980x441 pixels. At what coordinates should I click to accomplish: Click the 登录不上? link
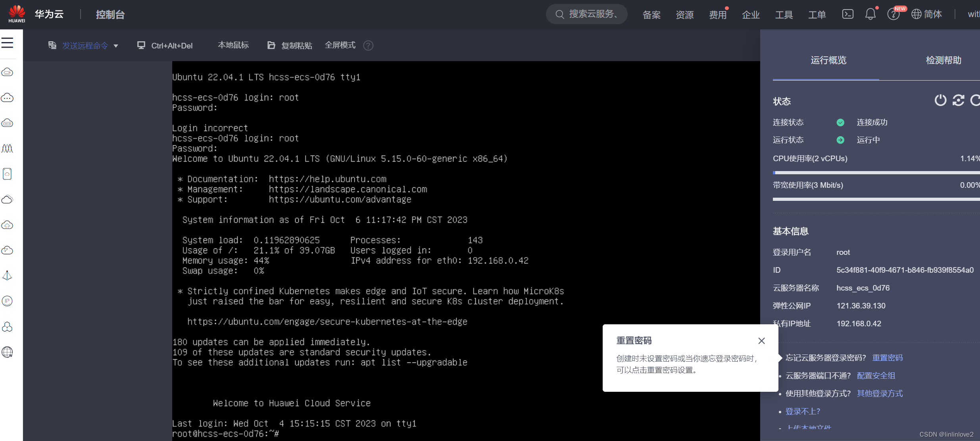tap(803, 411)
